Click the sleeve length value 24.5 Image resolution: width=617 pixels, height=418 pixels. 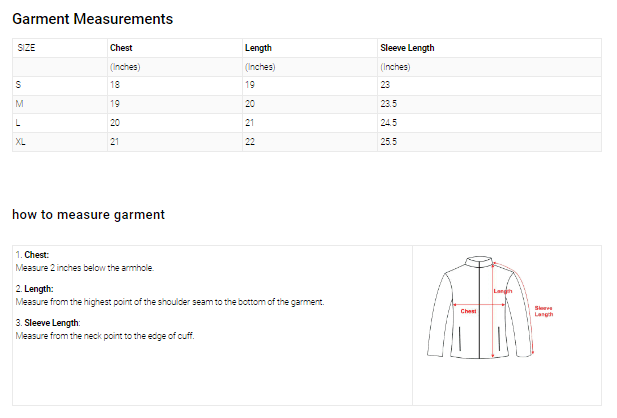(x=389, y=123)
